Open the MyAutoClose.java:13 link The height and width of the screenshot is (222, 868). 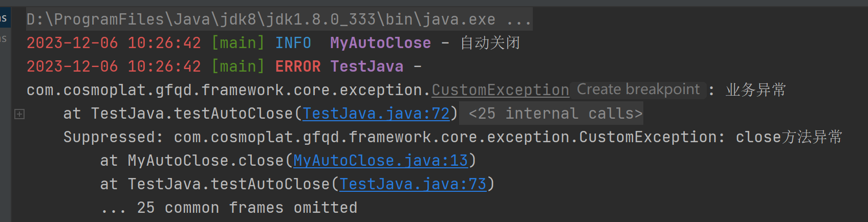tap(380, 161)
